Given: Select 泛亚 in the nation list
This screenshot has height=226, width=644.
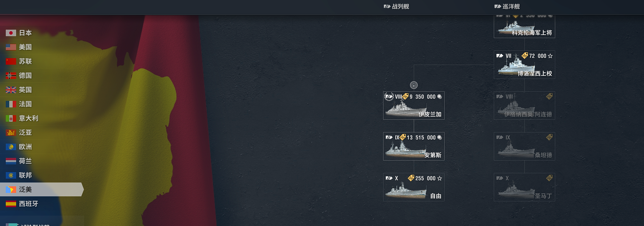Looking at the screenshot, I should 41,132.
